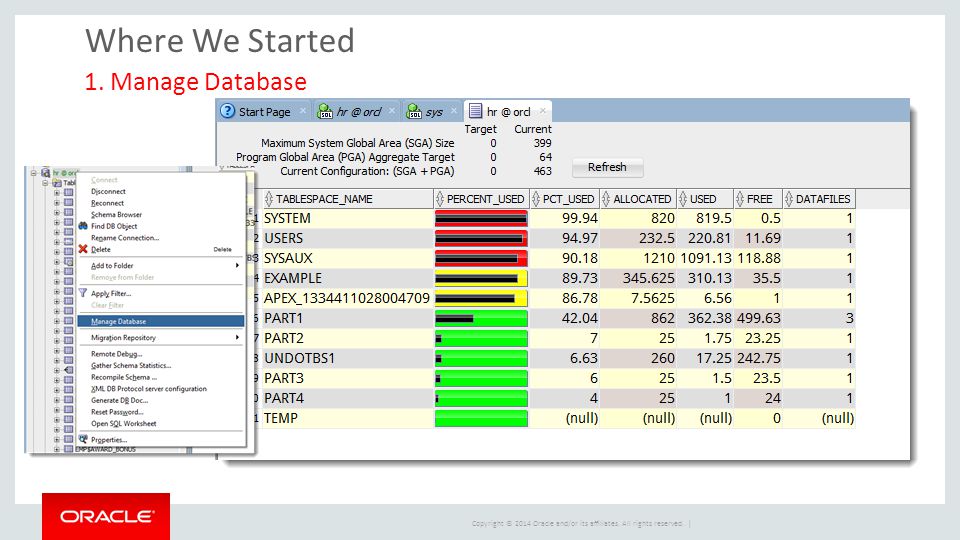
Task: Click SYSTEM percent used bar
Action: click(481, 219)
